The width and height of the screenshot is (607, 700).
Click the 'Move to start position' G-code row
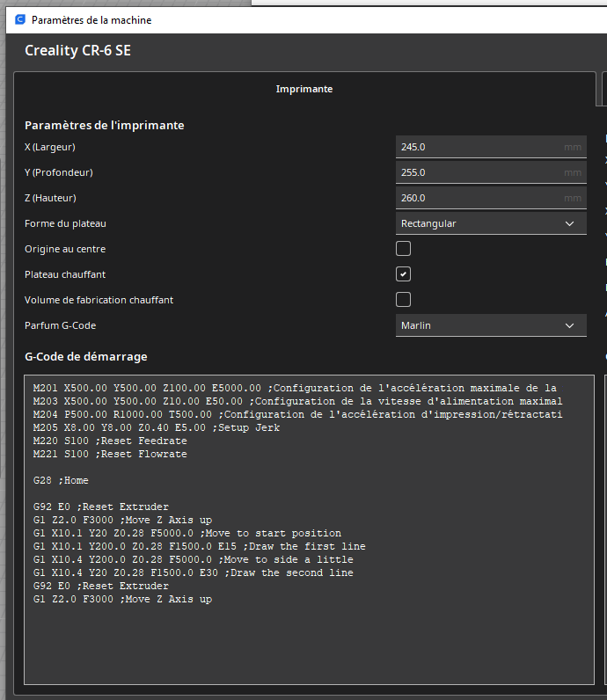coord(187,533)
